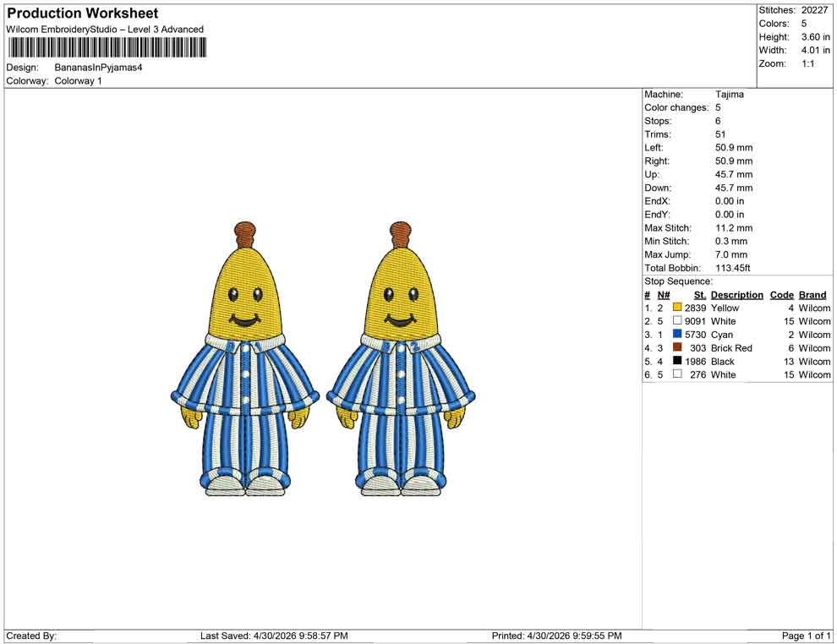Click the barcode under the worksheet title
The height and width of the screenshot is (644, 837).
click(107, 48)
